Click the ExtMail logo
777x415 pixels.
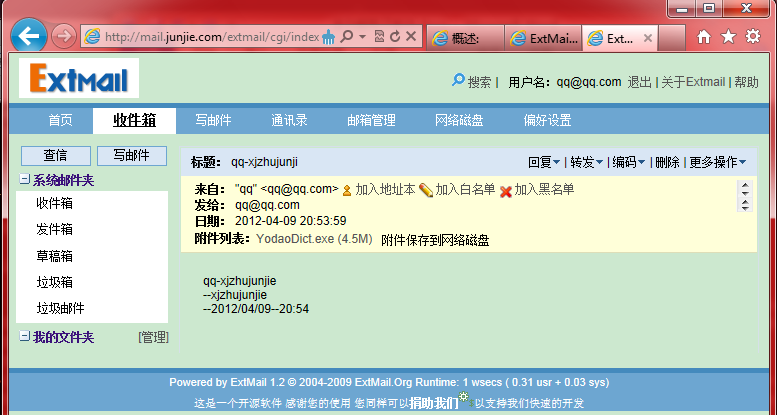tap(79, 78)
